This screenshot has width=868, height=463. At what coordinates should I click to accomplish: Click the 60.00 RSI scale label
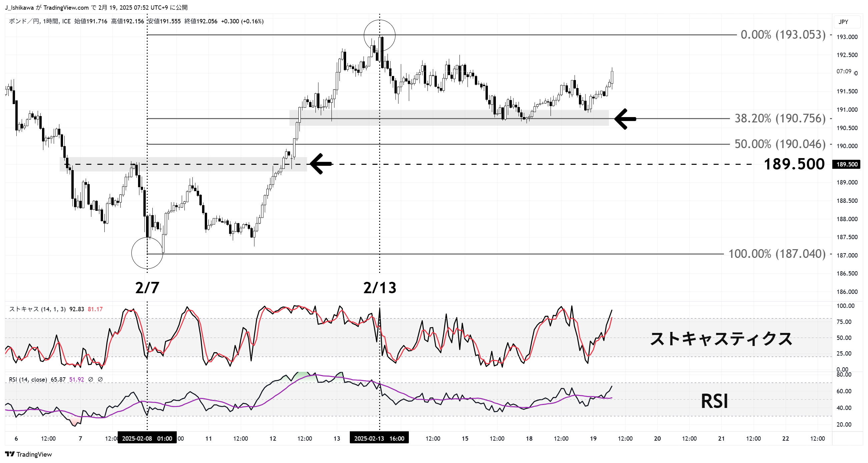pos(844,391)
